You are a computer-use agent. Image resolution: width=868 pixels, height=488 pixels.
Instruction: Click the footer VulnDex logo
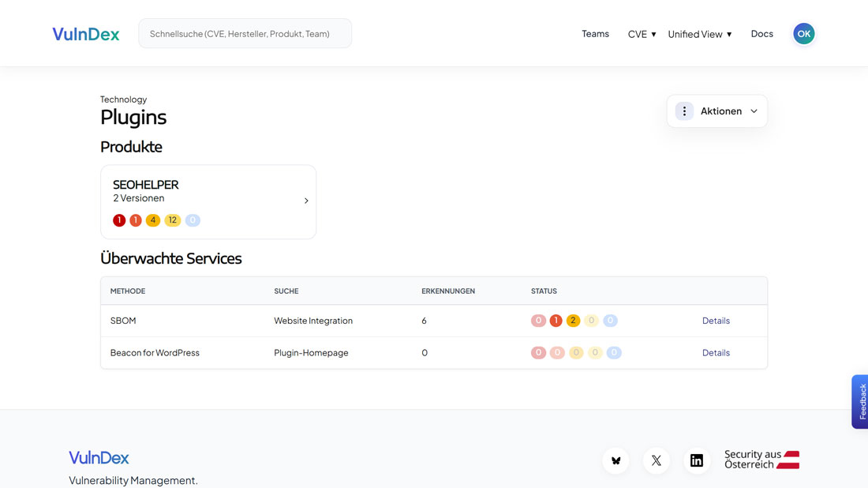pos(99,458)
